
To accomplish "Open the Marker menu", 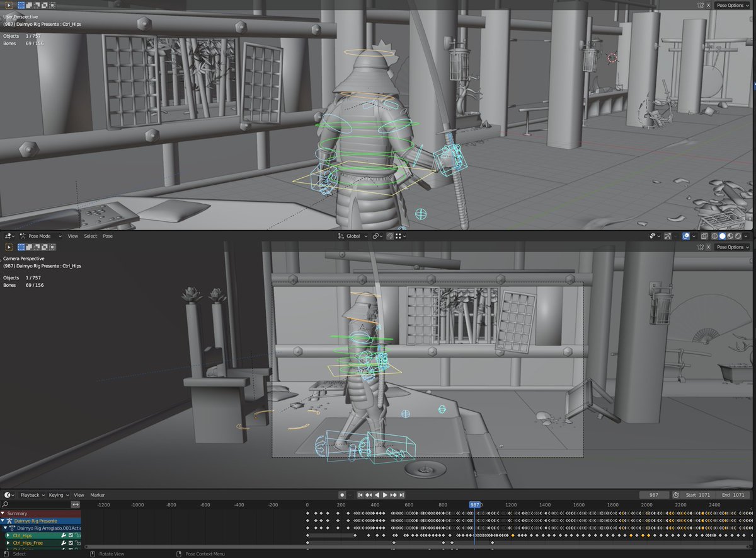I will coord(98,495).
